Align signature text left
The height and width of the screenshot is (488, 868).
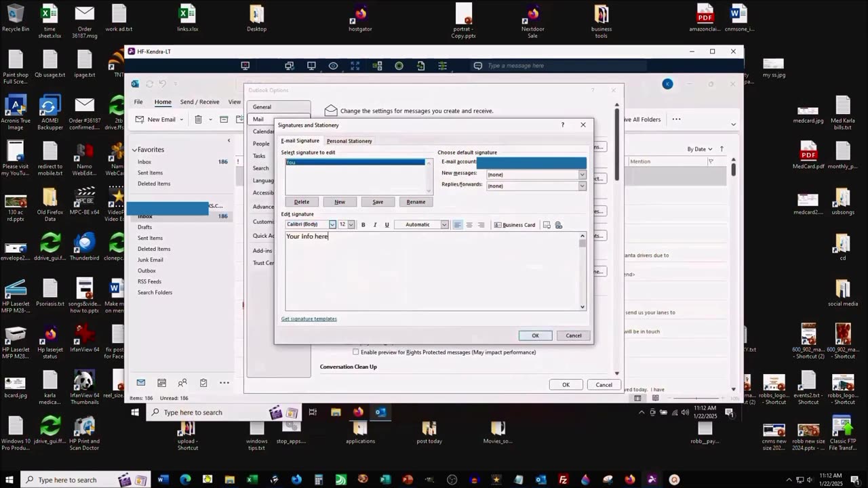tap(458, 225)
